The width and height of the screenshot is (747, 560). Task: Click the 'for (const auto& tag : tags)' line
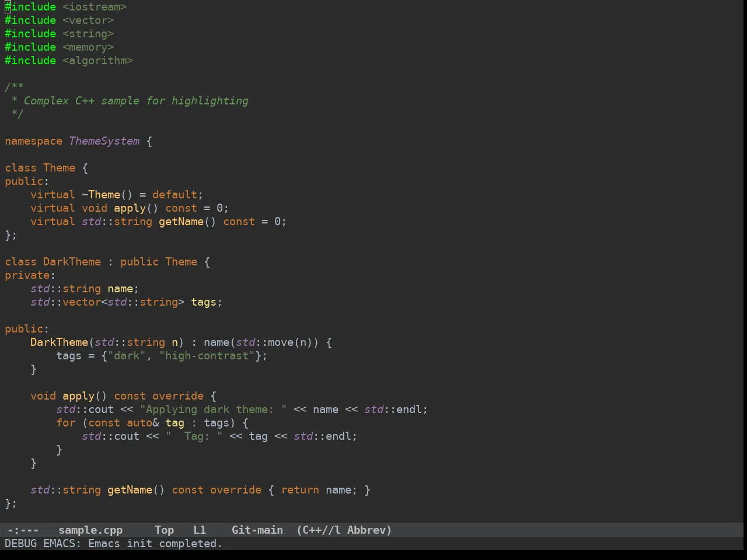click(152, 423)
